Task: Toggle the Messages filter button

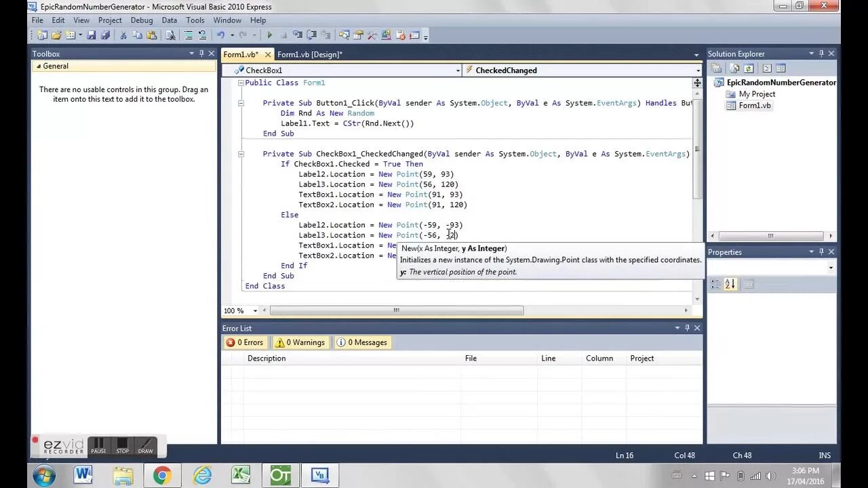Action: (x=362, y=342)
